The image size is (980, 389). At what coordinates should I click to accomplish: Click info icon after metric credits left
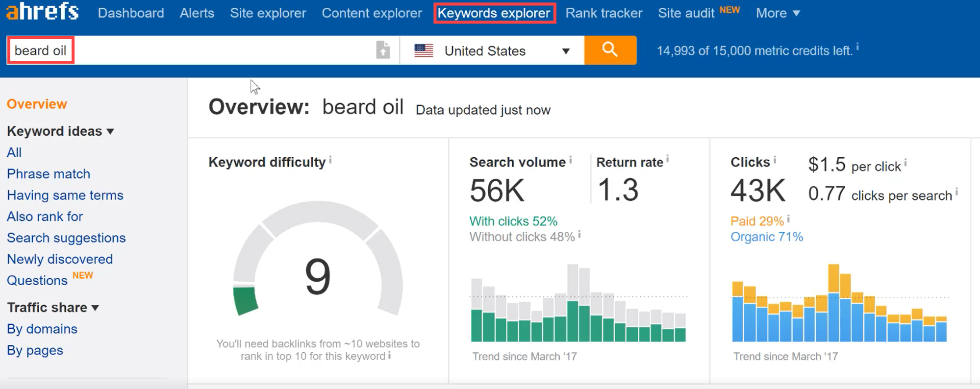tap(857, 47)
